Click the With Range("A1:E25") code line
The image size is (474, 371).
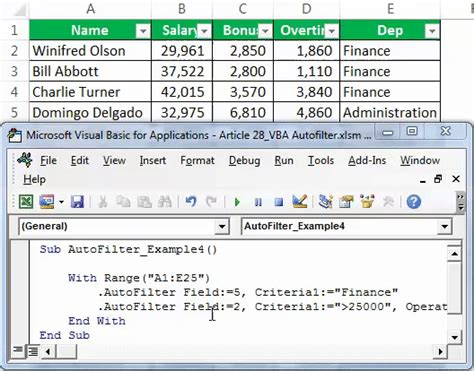[x=139, y=278]
